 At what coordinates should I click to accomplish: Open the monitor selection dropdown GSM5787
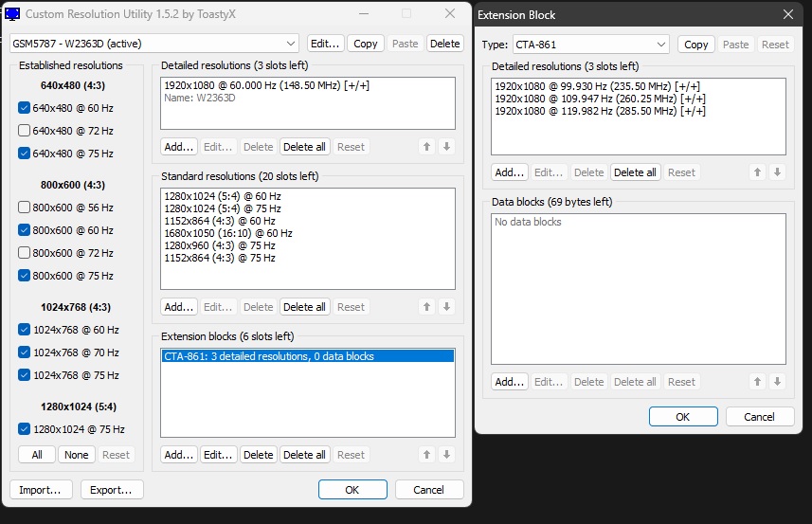point(154,44)
